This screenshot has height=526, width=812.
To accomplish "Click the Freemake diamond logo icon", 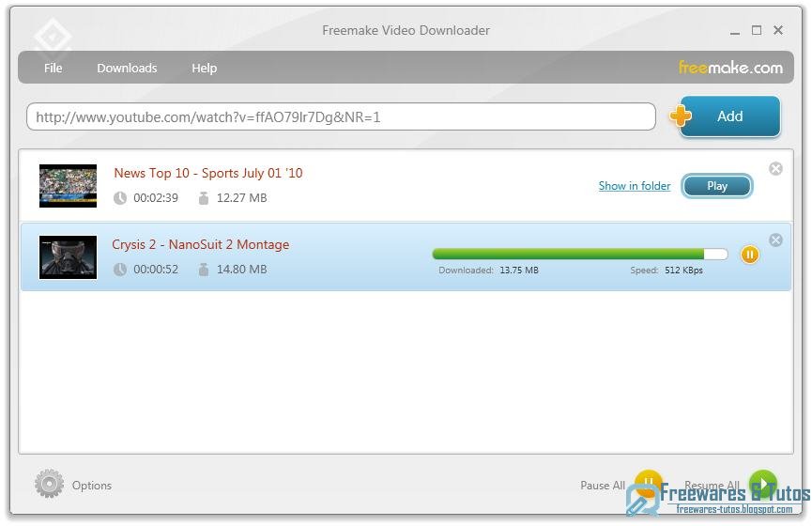I will click(53, 37).
